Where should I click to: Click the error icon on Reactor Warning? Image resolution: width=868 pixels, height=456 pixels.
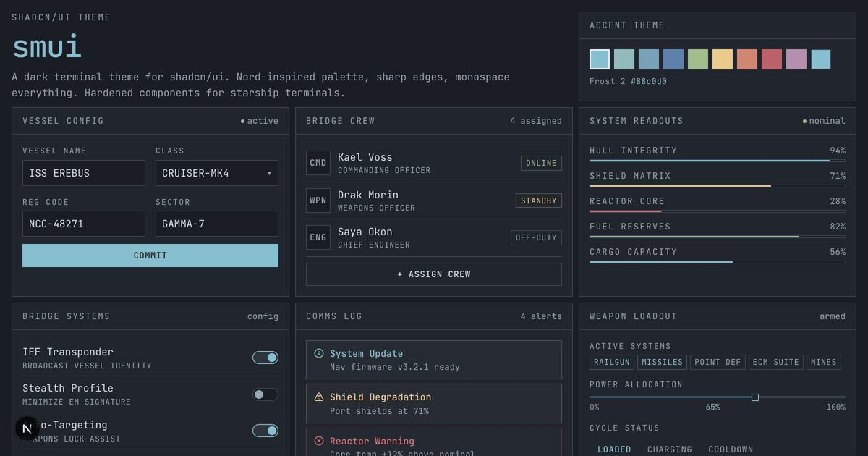pos(319,441)
